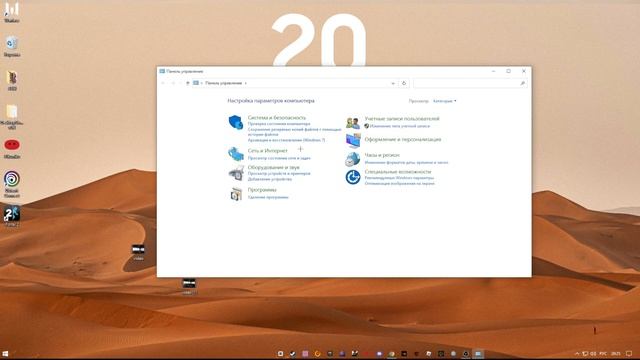
Task: Click the back arrow in Control Panel
Action: tap(163, 83)
